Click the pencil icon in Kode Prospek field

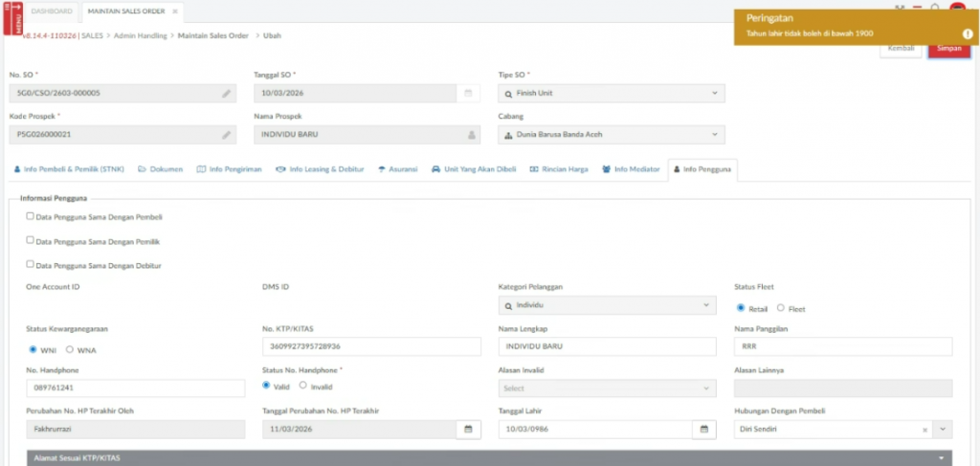click(227, 135)
